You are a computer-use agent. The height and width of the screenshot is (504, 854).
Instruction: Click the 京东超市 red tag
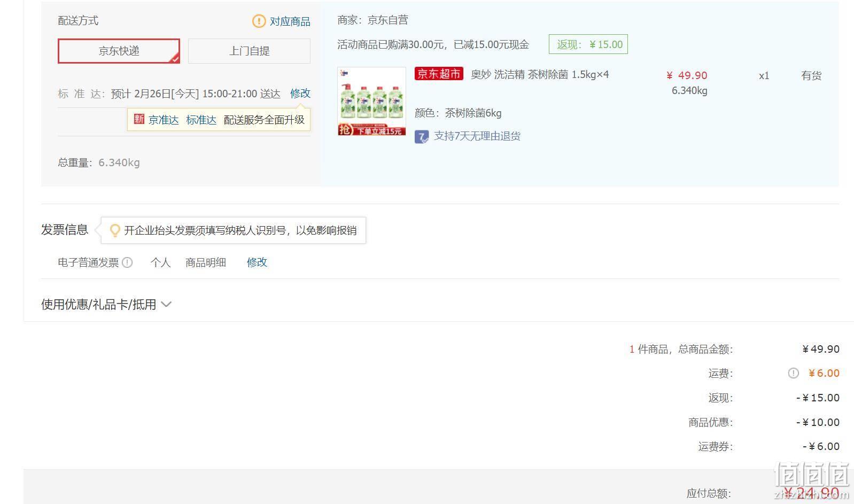(x=439, y=74)
